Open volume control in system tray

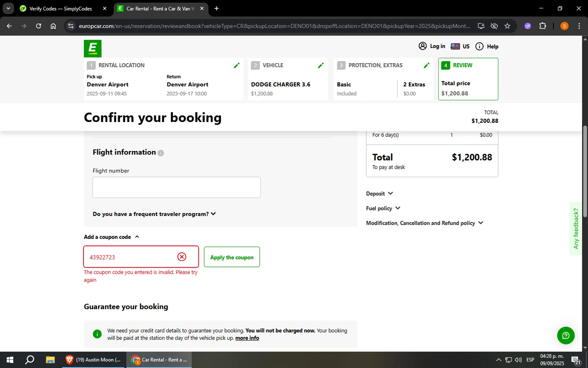click(518, 360)
